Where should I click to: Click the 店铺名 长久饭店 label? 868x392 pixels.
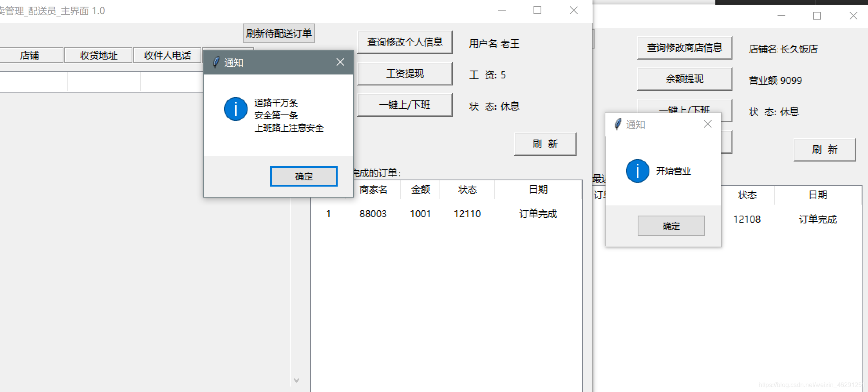tap(783, 49)
